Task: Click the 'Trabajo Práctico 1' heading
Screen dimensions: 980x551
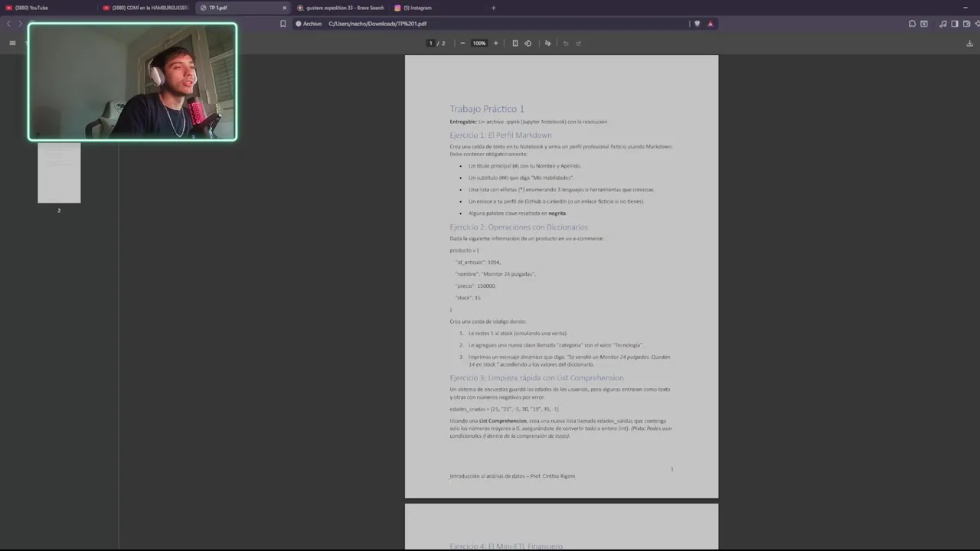Action: [487, 109]
